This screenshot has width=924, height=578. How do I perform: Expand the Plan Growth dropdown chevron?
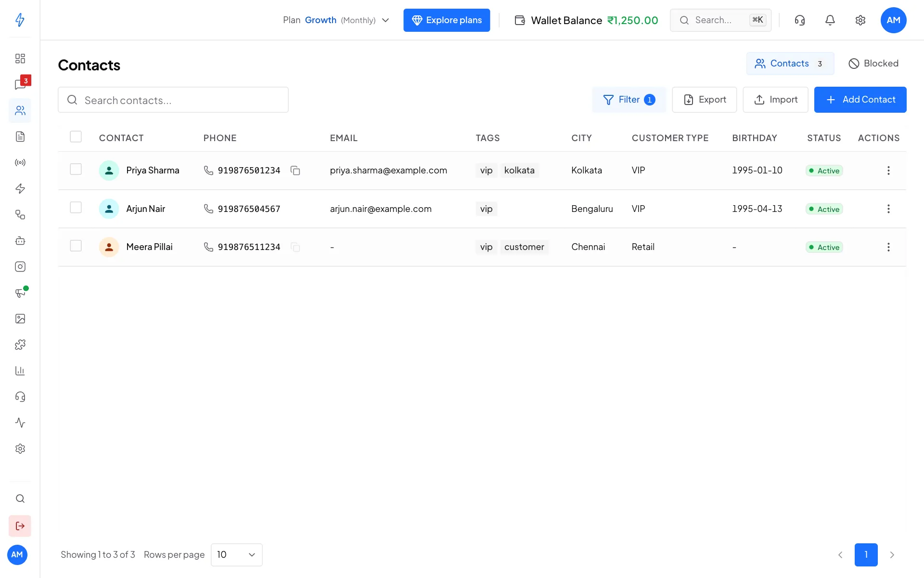385,20
